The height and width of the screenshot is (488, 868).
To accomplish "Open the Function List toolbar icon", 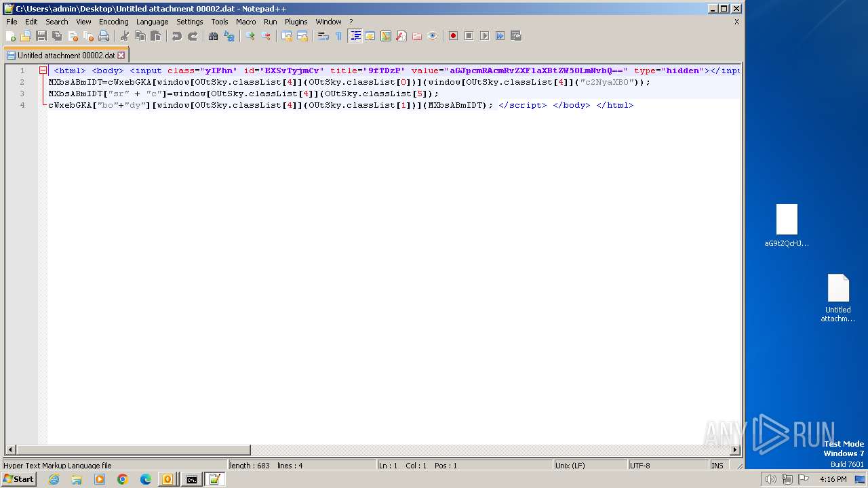I will [x=401, y=36].
